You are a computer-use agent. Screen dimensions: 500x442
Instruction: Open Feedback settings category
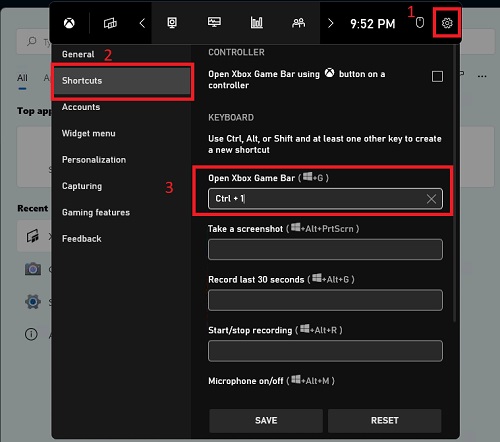click(x=82, y=239)
